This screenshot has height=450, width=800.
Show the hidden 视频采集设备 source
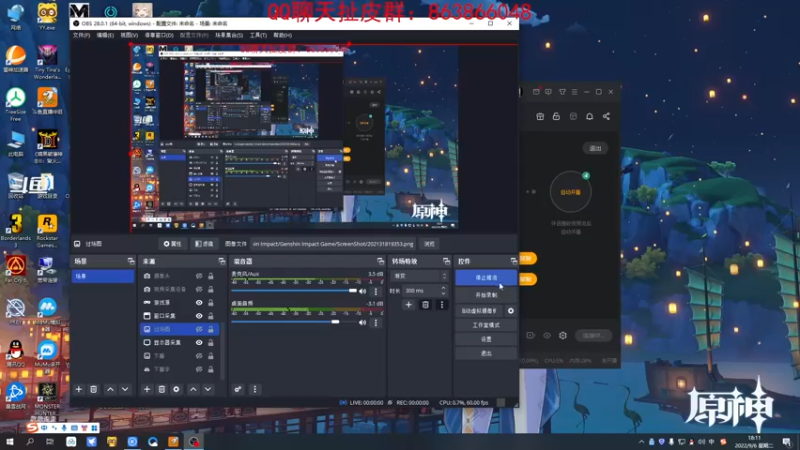point(199,289)
